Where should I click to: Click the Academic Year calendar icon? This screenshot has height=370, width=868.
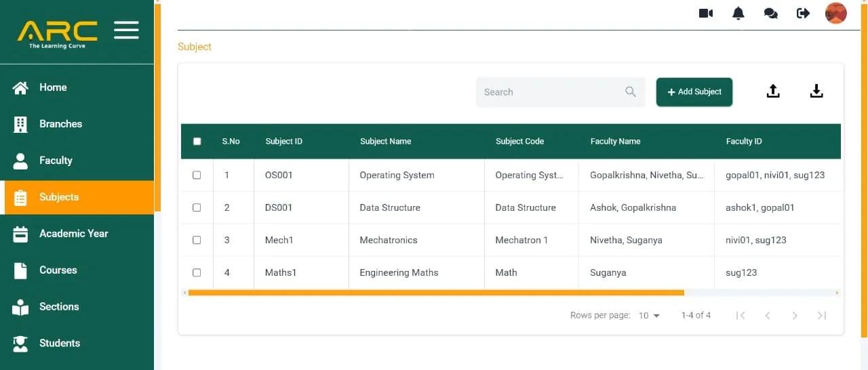tap(20, 234)
